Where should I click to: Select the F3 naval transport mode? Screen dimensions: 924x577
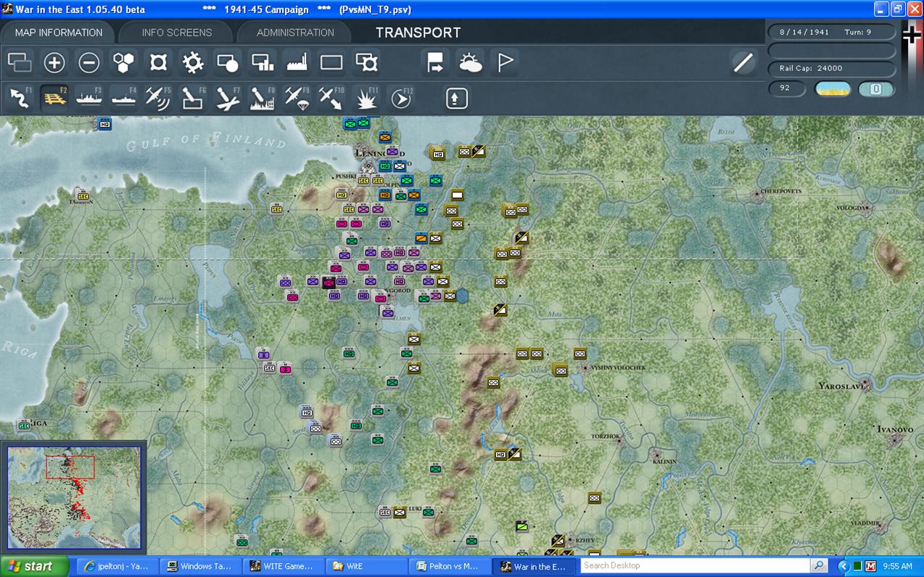click(89, 98)
